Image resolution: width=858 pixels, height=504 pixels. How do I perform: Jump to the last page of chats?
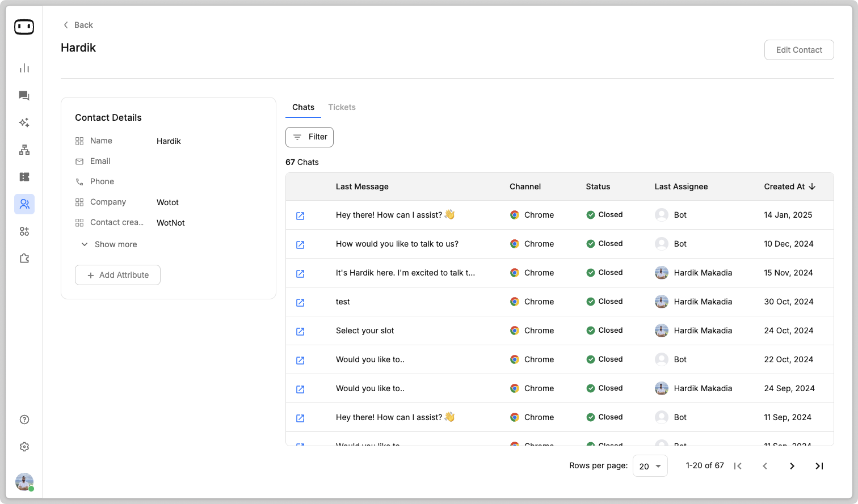pyautogui.click(x=819, y=466)
